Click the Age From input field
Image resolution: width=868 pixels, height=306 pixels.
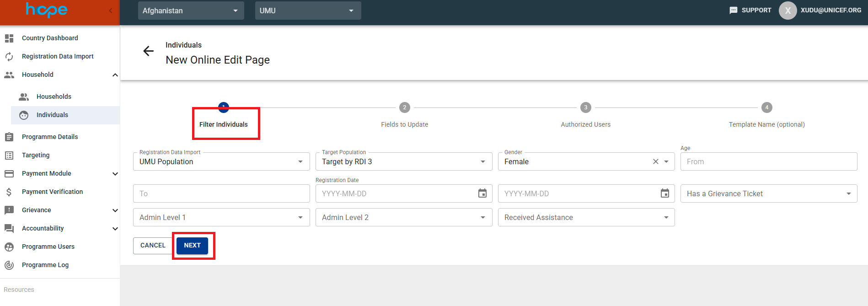point(768,161)
